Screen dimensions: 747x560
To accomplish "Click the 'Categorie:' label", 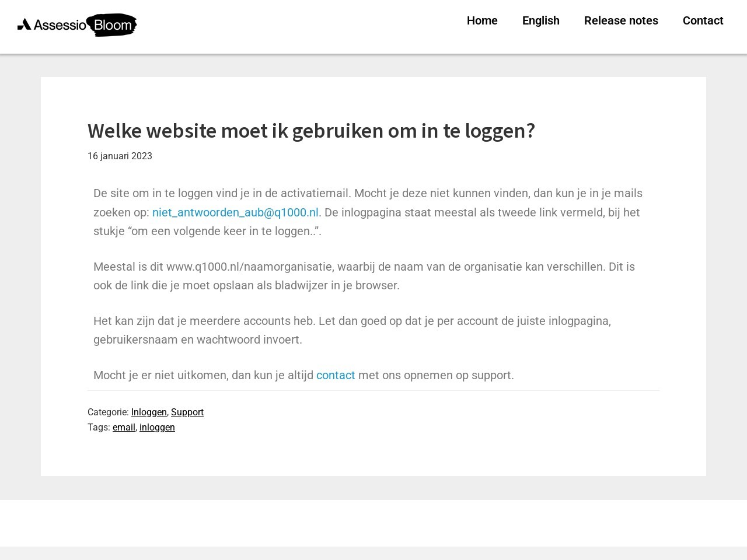I will click(108, 412).
